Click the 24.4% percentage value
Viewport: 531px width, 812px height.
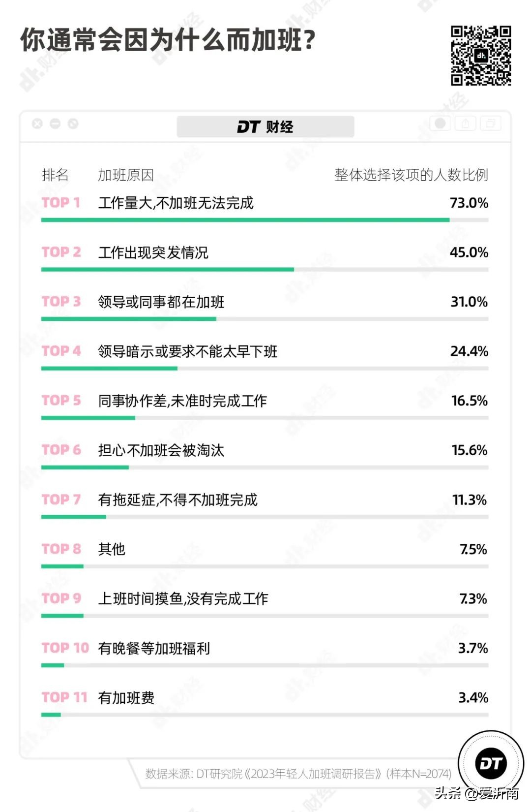469,351
